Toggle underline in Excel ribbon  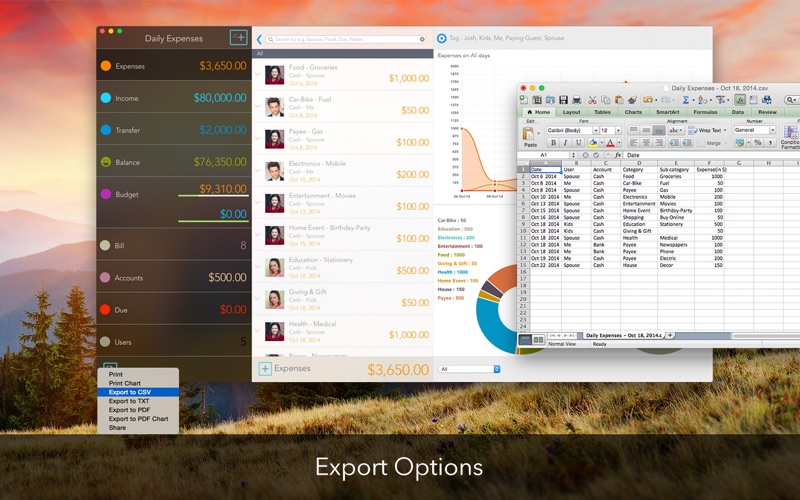click(578, 143)
